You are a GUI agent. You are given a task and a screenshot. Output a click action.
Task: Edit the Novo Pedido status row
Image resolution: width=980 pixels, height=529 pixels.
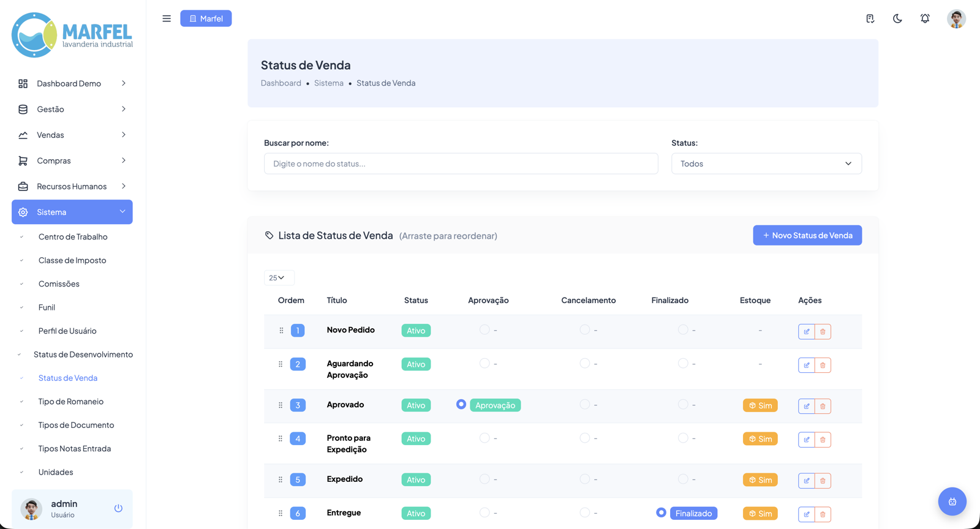pos(806,331)
